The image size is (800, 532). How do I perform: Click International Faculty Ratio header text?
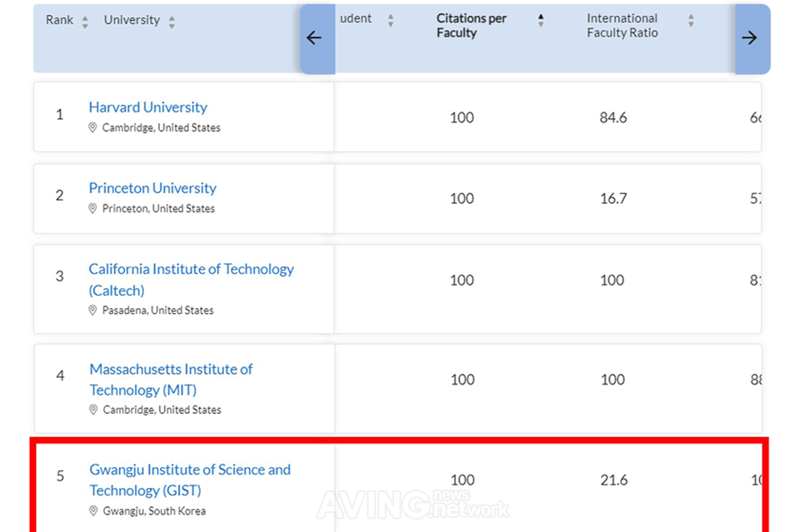click(x=622, y=26)
